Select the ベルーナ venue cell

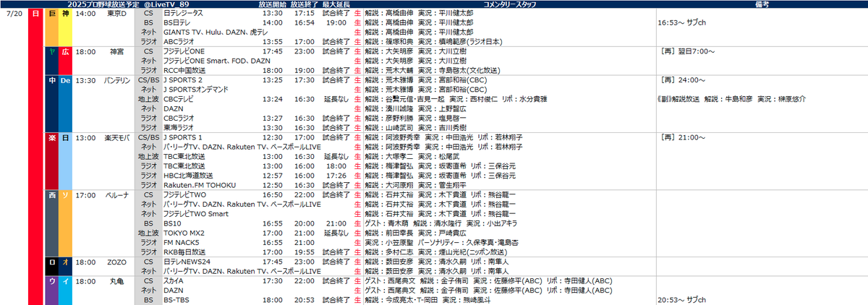coord(117,194)
